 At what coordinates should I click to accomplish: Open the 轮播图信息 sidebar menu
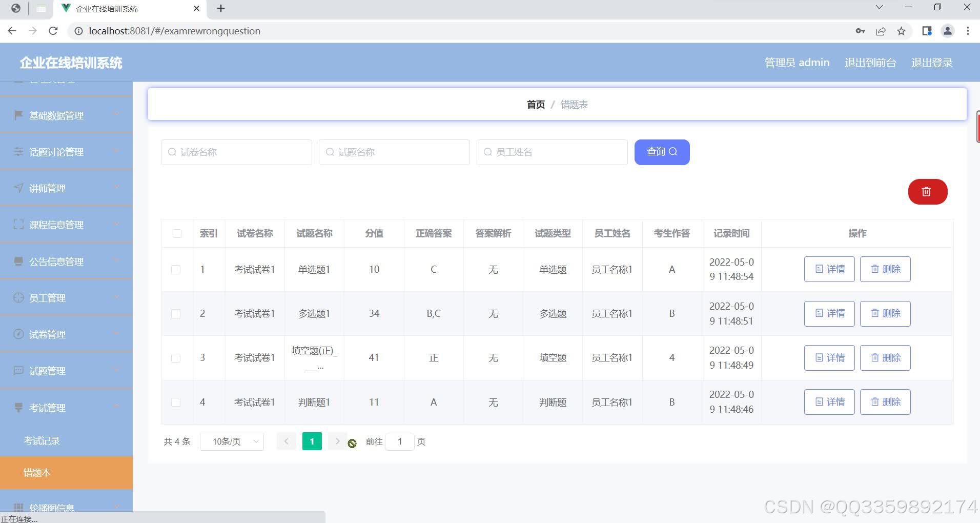point(66,507)
